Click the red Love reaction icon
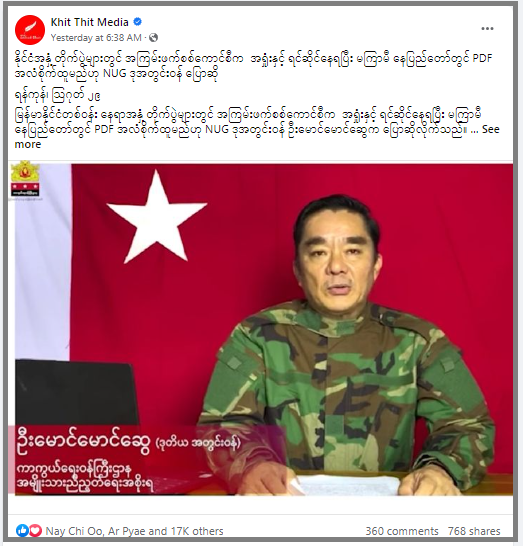Screen dimensions: 523x546 tap(35, 530)
